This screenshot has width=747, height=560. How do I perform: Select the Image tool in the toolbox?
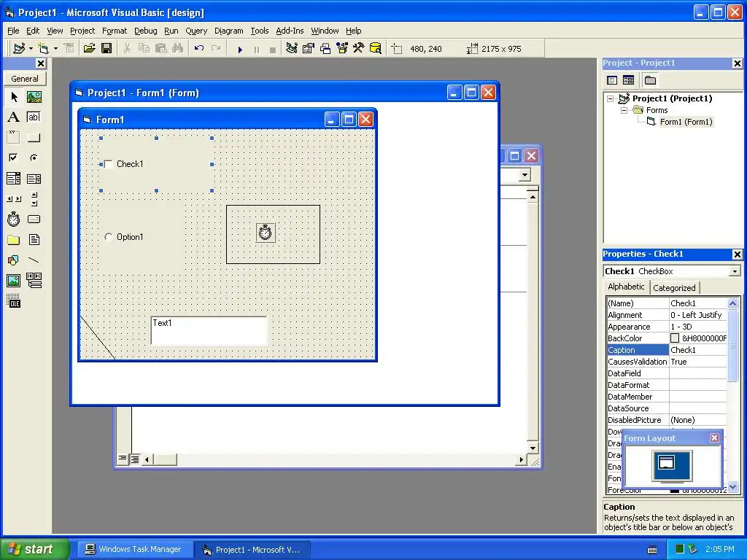(14, 281)
